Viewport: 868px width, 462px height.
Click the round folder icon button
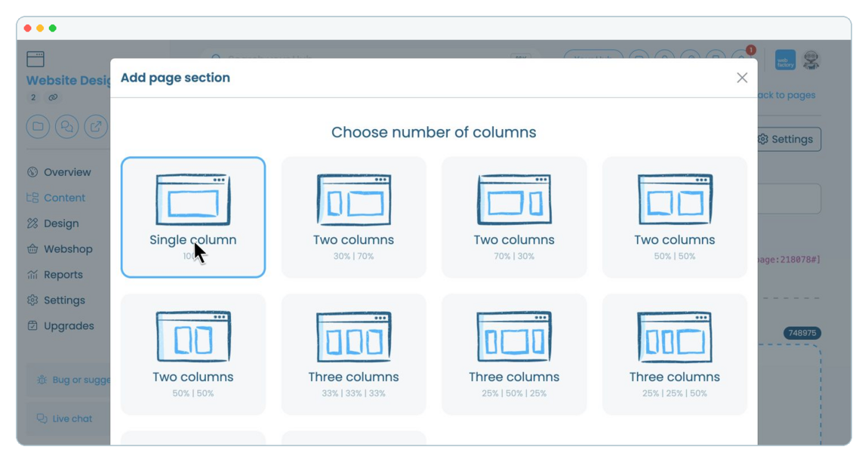pos(38,127)
